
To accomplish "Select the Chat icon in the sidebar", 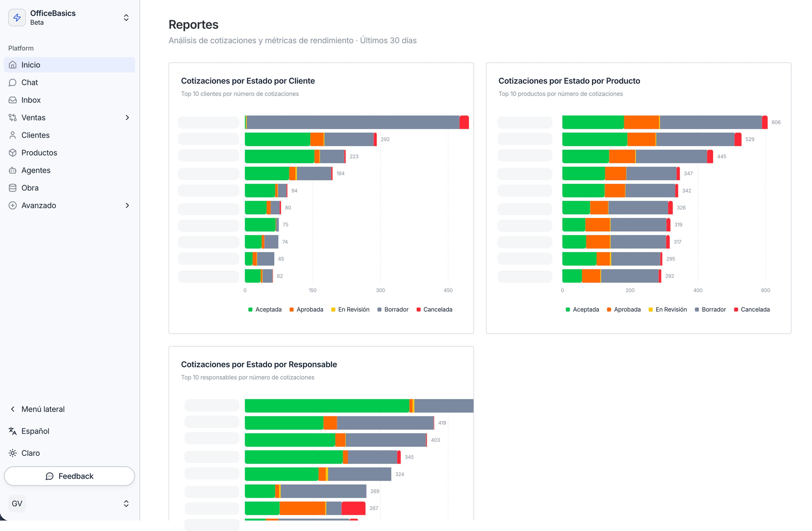I will (x=13, y=82).
